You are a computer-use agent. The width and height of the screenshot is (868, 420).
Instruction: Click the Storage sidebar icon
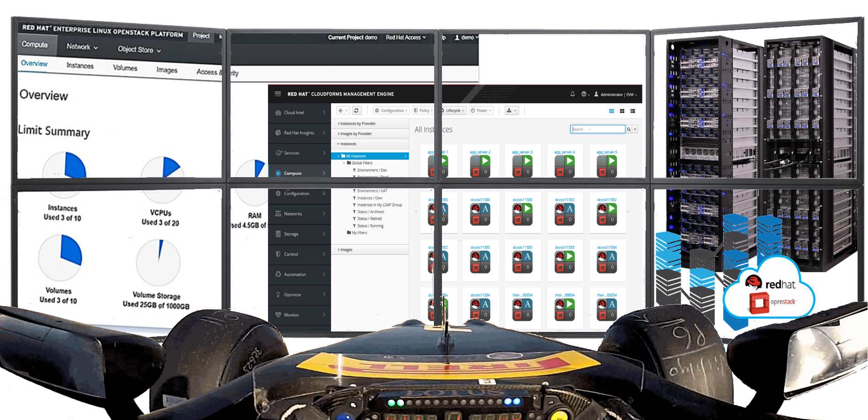(x=278, y=234)
